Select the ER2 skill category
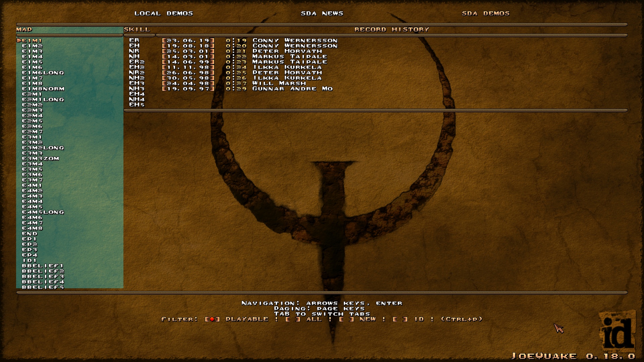 (137, 62)
